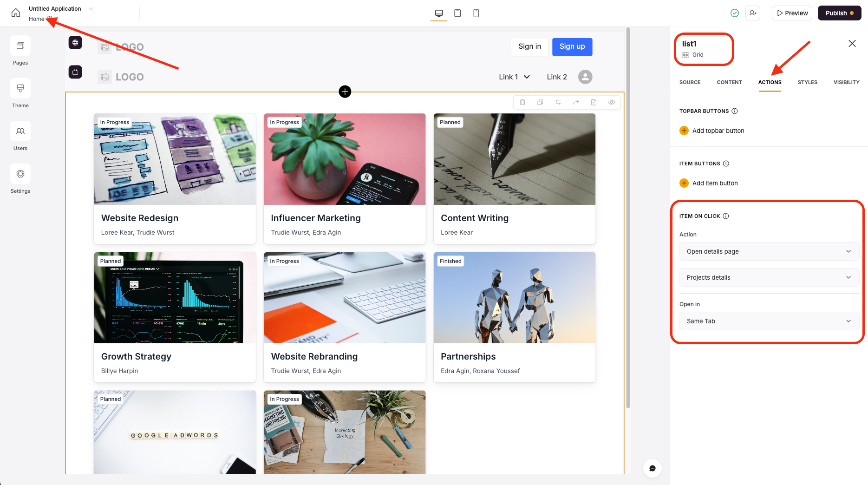Switch to desktop preview mode
The height and width of the screenshot is (485, 868).
439,13
